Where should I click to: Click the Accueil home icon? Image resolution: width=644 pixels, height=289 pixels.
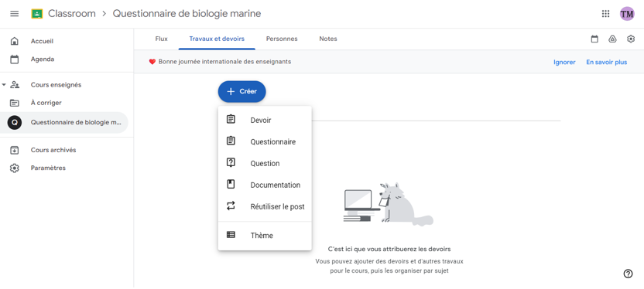[x=15, y=41]
